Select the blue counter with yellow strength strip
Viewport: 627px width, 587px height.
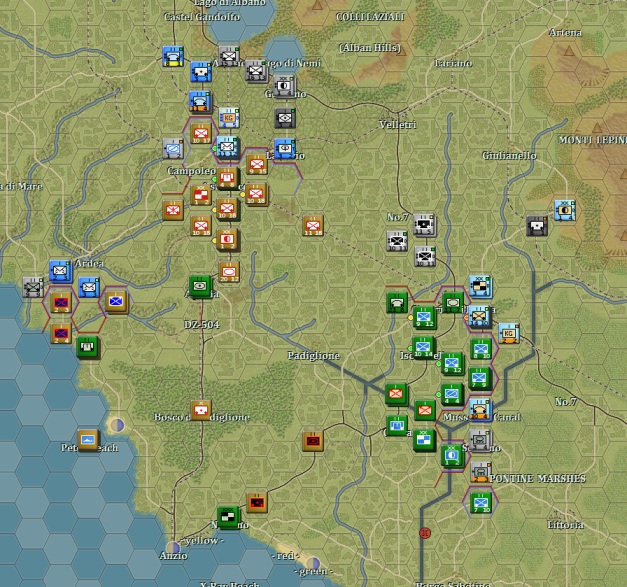(173, 56)
